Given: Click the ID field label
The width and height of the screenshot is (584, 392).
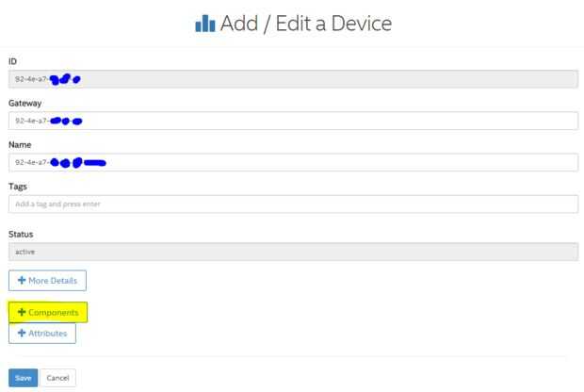Looking at the screenshot, I should pyautogui.click(x=11, y=61).
